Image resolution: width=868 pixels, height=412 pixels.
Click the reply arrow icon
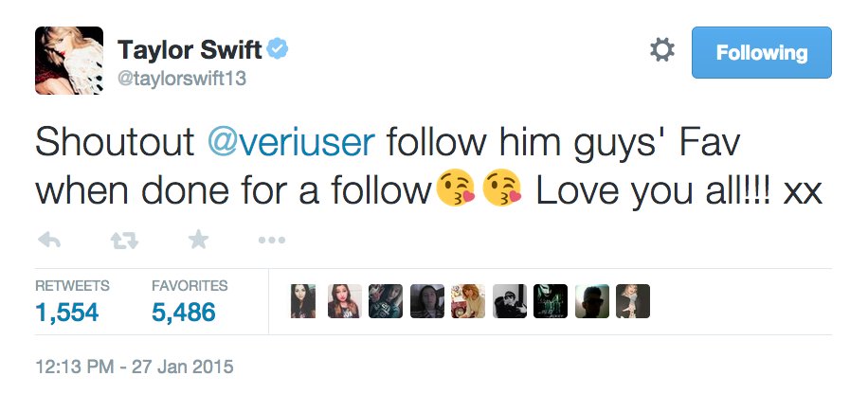[49, 240]
